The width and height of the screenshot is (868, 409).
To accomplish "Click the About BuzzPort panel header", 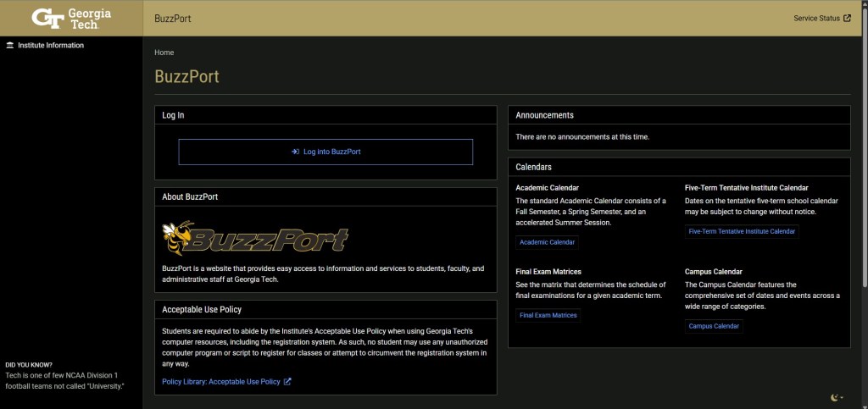I will (x=325, y=196).
